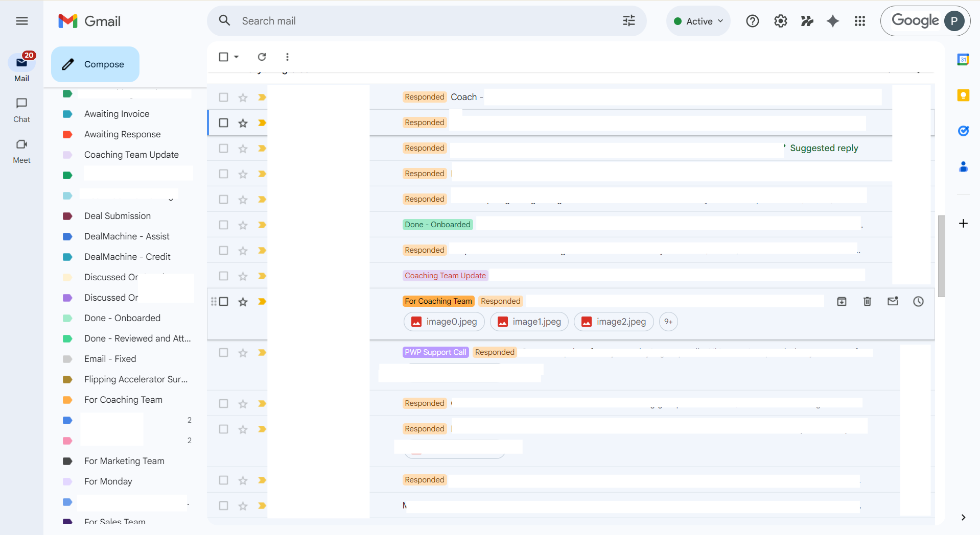The image size is (980, 535).
Task: Show the side panel chevron
Action: (x=963, y=517)
